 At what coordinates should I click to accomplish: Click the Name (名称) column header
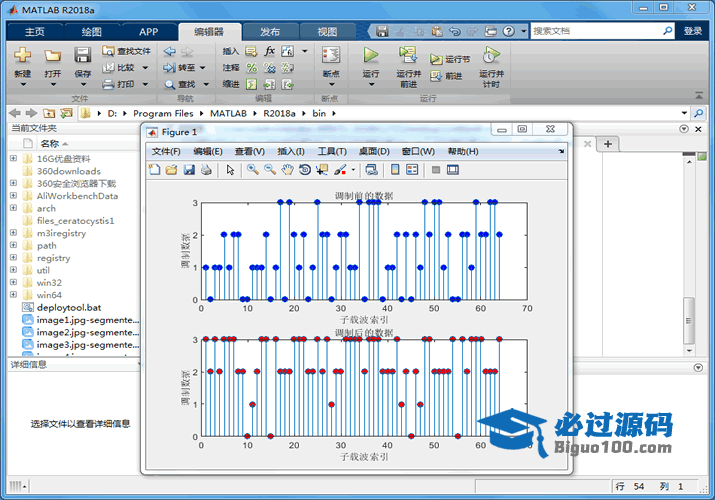point(49,144)
